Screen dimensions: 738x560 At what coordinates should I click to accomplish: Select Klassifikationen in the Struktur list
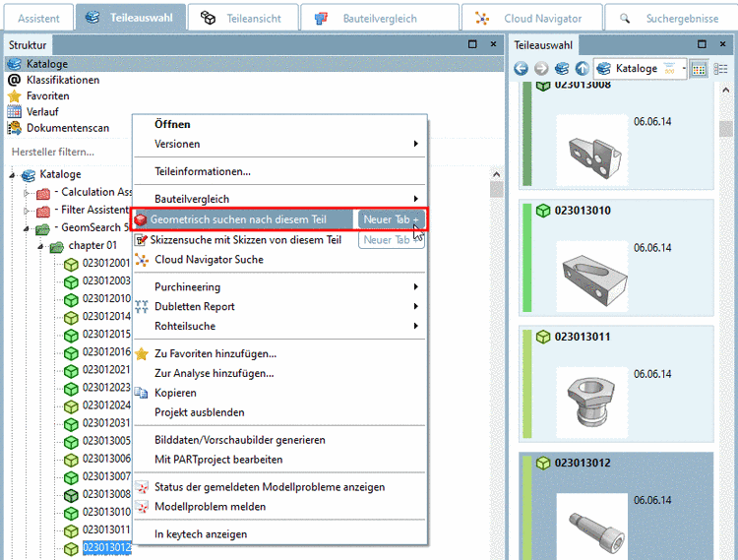point(63,80)
